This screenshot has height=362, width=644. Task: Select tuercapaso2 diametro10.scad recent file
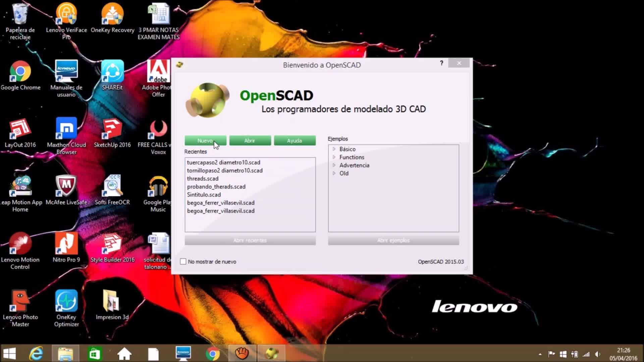(223, 163)
